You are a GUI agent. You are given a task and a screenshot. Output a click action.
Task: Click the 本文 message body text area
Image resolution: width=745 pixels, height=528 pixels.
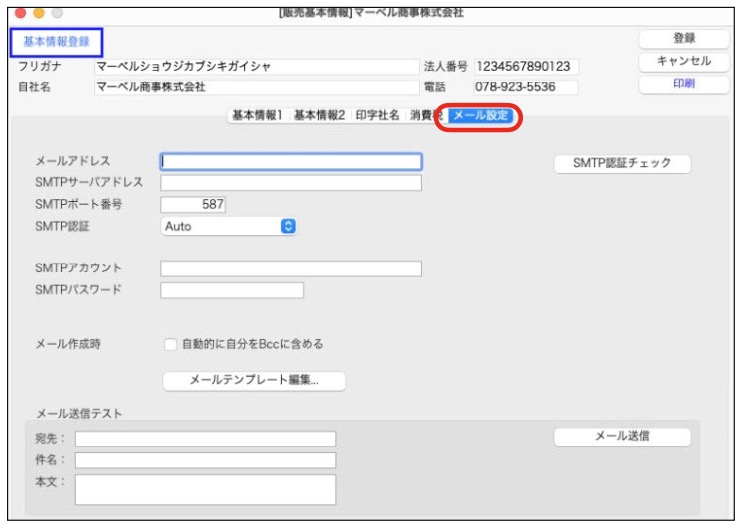pos(205,489)
